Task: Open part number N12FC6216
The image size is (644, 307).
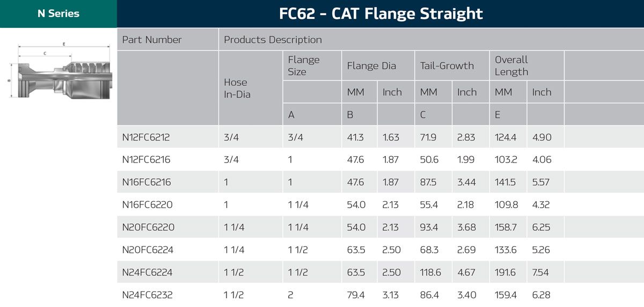Action: click(146, 160)
